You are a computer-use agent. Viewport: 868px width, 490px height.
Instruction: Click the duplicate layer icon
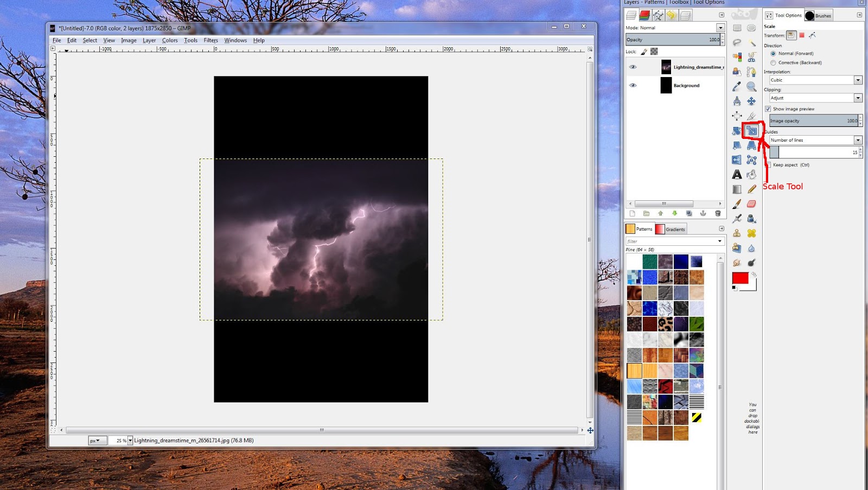tap(689, 213)
